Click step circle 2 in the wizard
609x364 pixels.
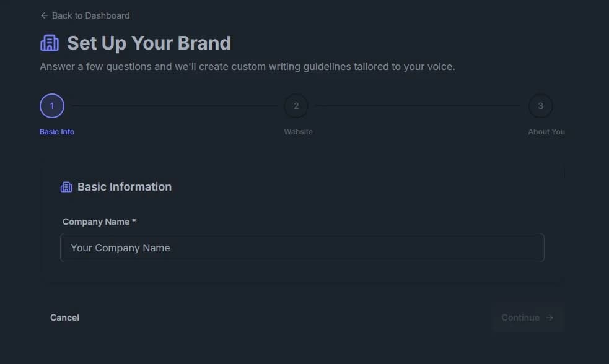(296, 105)
